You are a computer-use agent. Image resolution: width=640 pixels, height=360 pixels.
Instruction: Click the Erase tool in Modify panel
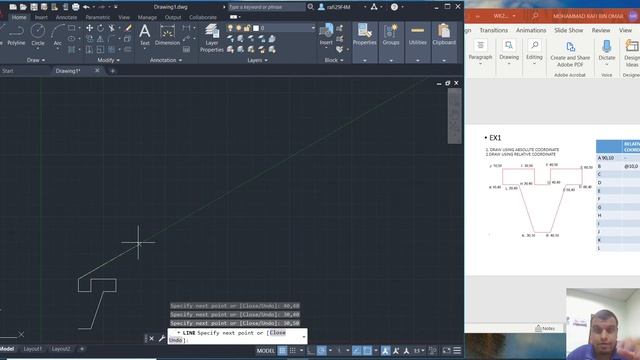tap(128, 28)
